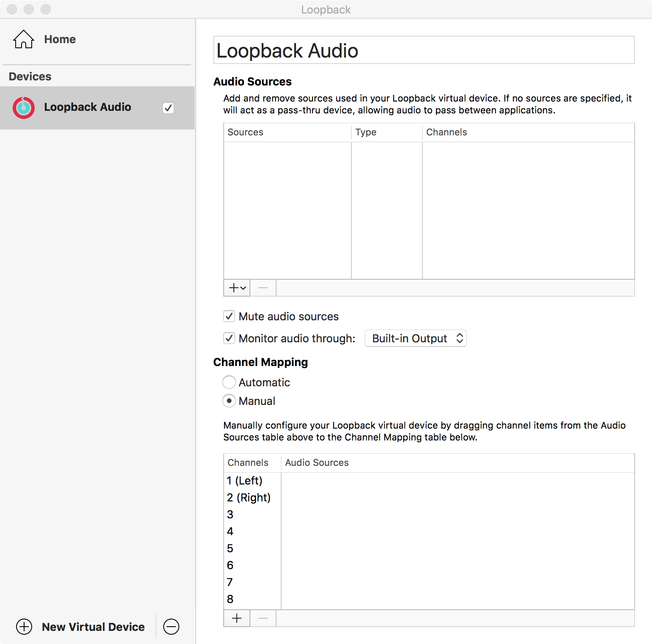The image size is (652, 644).
Task: Add an audio source with the plus dropdown
Action: tap(237, 288)
